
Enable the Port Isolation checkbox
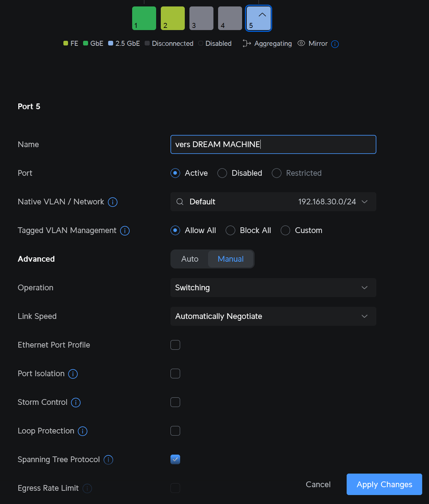pyautogui.click(x=175, y=374)
